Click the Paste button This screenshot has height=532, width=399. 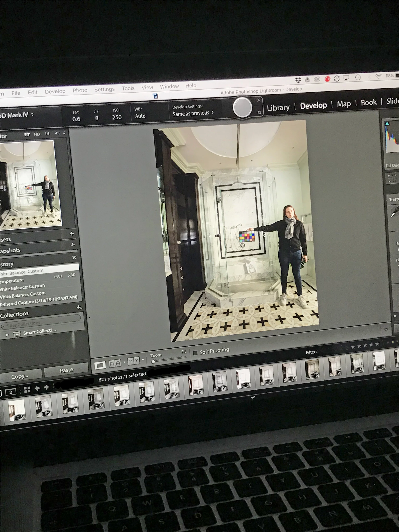point(66,370)
